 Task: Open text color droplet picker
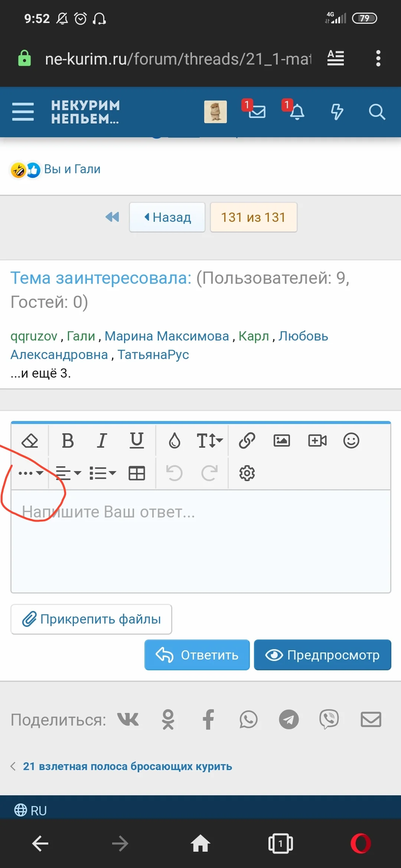(175, 441)
